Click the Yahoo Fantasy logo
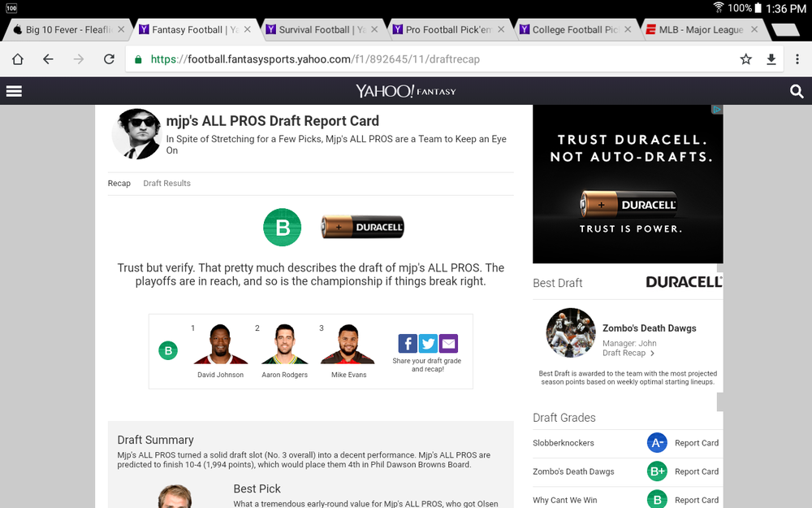Image resolution: width=812 pixels, height=508 pixels. pos(405,91)
